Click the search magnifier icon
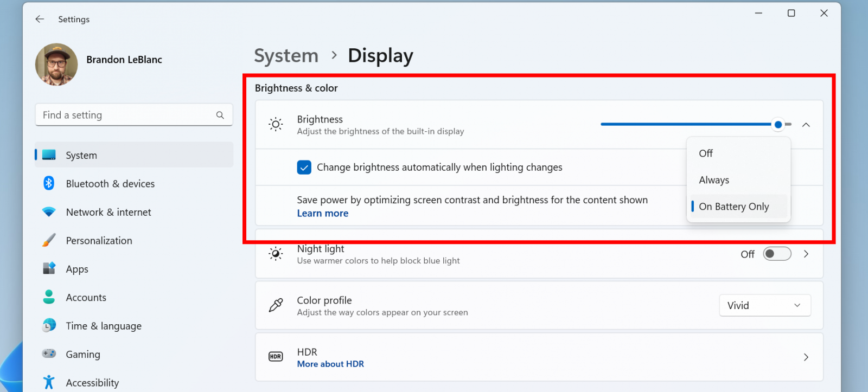This screenshot has height=392, width=868. click(220, 115)
